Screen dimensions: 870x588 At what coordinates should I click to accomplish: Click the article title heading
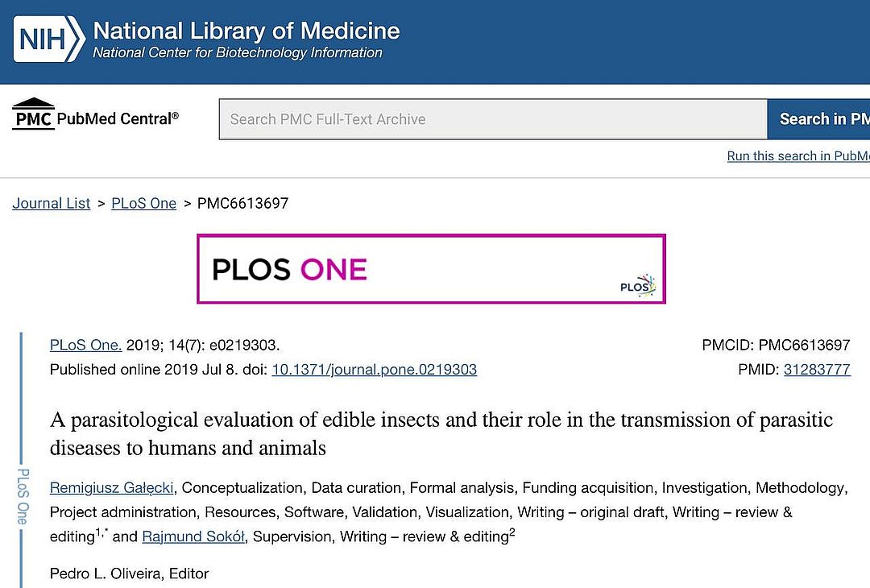point(441,433)
